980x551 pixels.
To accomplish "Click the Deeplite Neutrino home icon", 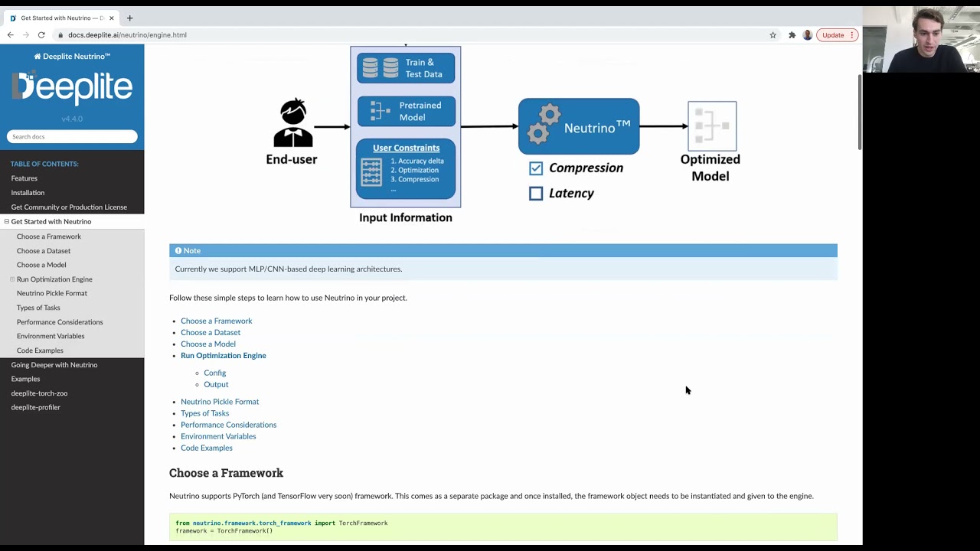I will (x=38, y=57).
